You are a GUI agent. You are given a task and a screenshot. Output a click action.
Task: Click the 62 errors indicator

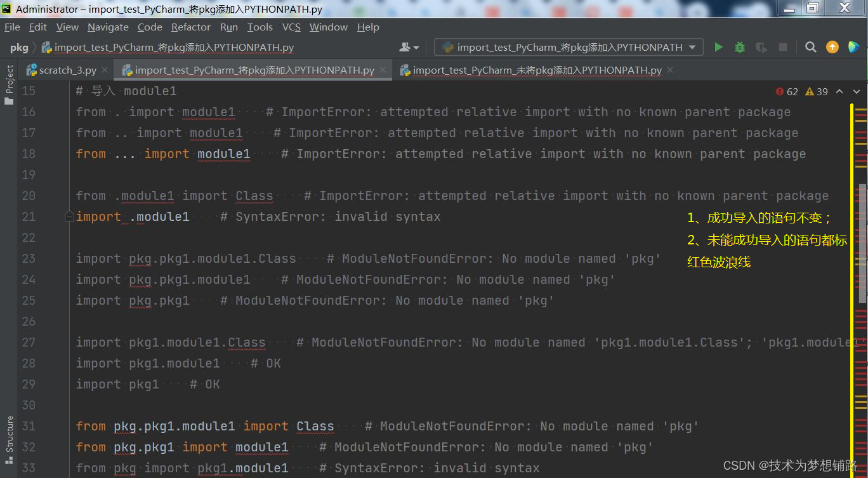pyautogui.click(x=787, y=91)
